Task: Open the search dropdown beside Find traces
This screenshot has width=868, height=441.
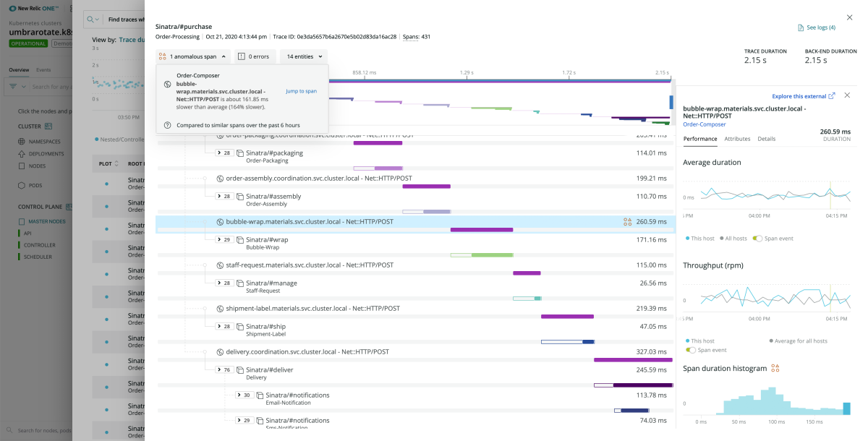Action: 92,20
